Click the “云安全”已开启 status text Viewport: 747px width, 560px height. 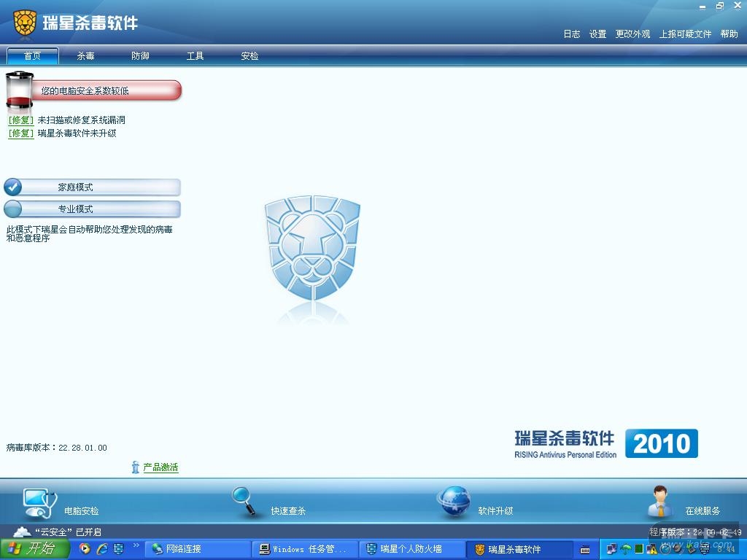[68, 532]
